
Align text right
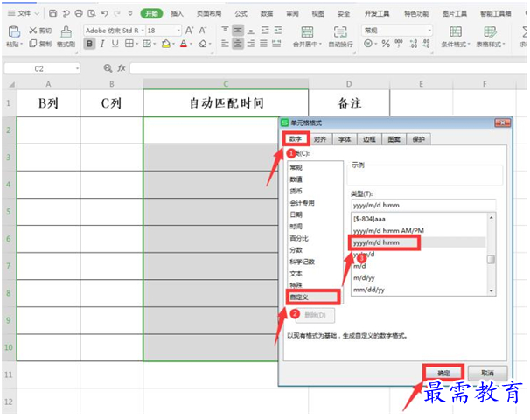click(251, 43)
